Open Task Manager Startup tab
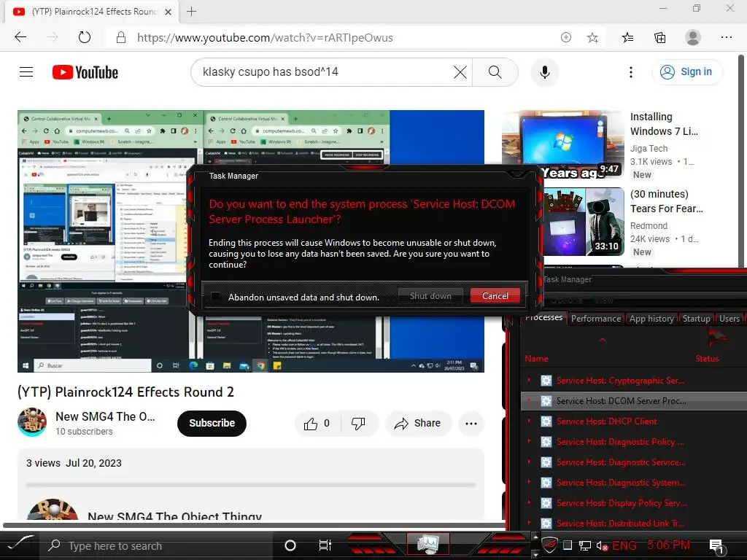The height and width of the screenshot is (560, 747). pyautogui.click(x=696, y=319)
